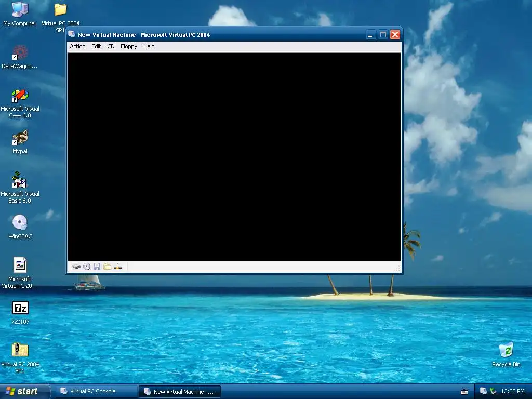
Task: Open the Action menu
Action: (x=77, y=46)
